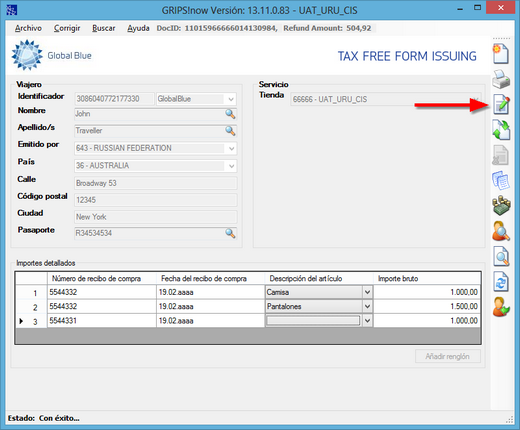Click the 1.000,00 amount in row 1
The image size is (520, 430).
[x=427, y=292]
